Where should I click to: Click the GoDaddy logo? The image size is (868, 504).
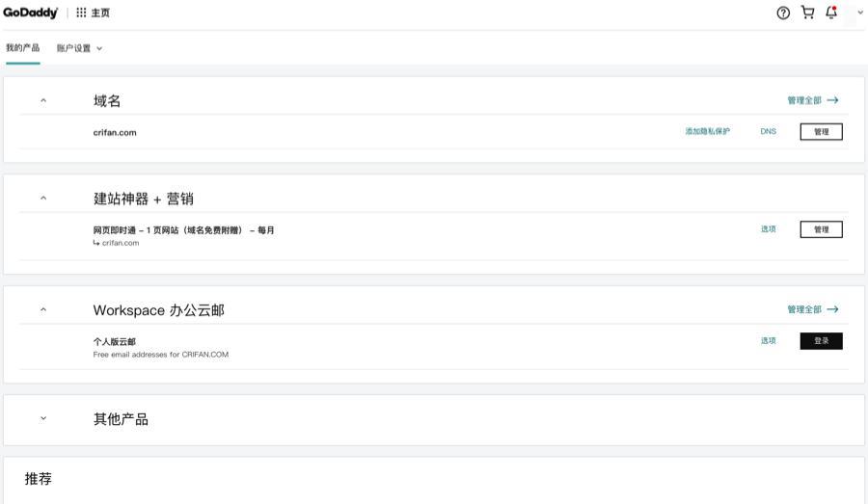[x=30, y=13]
